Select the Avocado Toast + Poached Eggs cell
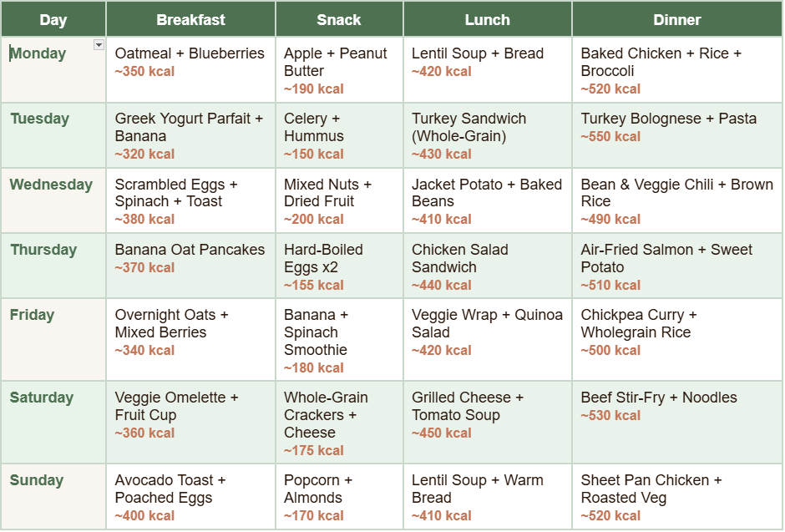Viewport: 785px width, 532px height. pyautogui.click(x=190, y=497)
